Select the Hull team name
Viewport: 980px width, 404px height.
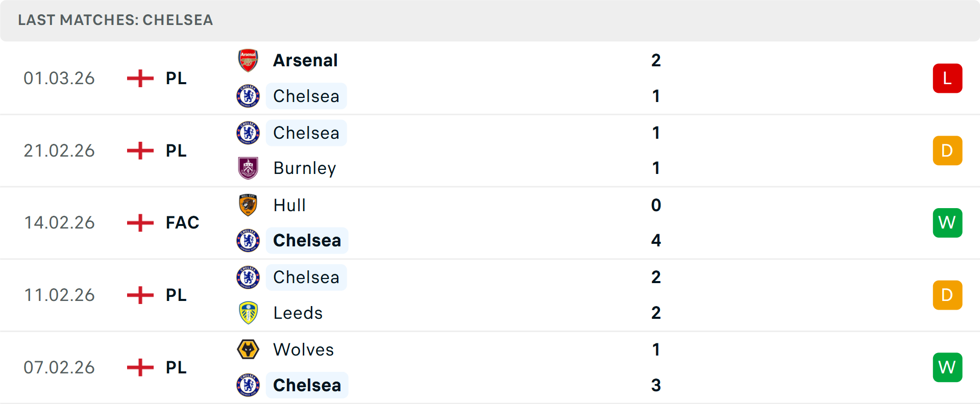tap(289, 205)
